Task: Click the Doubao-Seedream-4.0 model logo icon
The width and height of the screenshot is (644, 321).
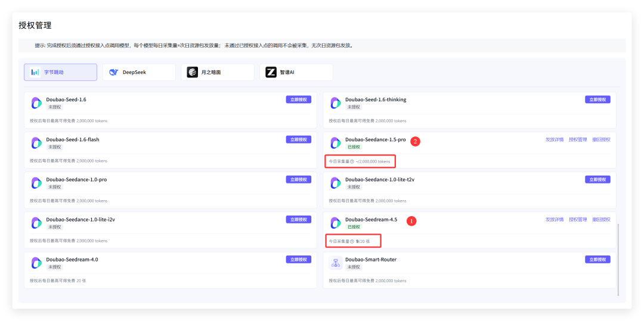Action: click(x=36, y=263)
